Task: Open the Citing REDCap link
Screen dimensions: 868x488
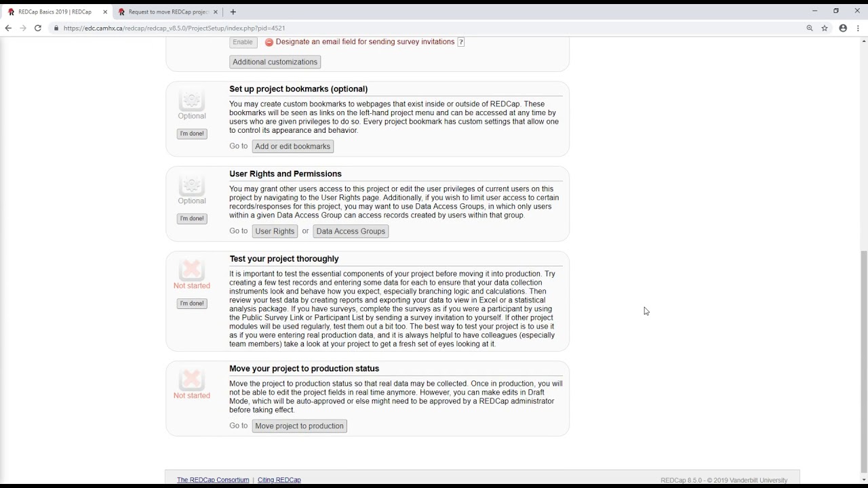Action: [279, 480]
